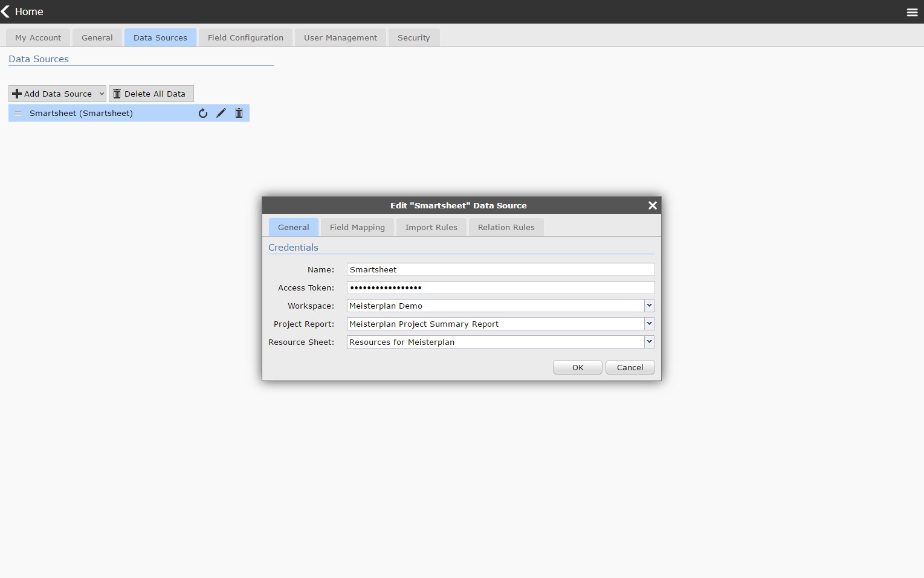Screen dimensions: 924x578
Task: Select the dialog's General tab
Action: [294, 227]
